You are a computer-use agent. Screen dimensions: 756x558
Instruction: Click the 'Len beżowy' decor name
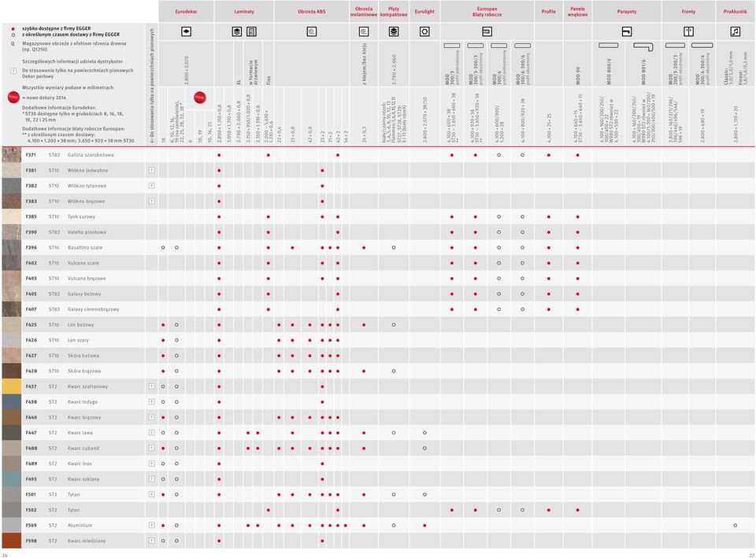tap(80, 325)
